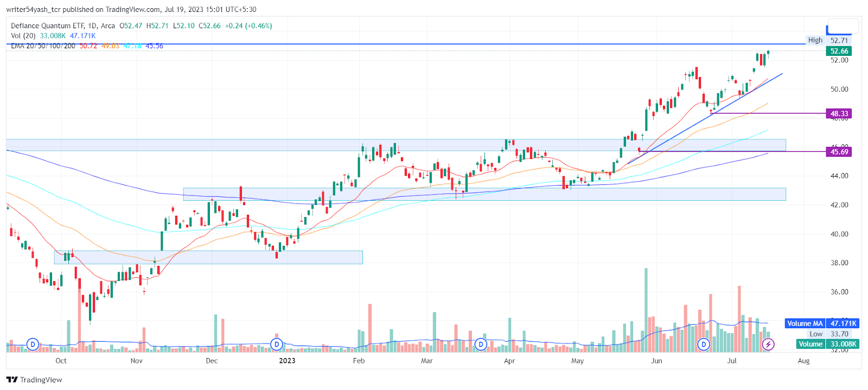Click the dividend marker left of Jul
Screen dimensions: 868x390
pos(704,344)
